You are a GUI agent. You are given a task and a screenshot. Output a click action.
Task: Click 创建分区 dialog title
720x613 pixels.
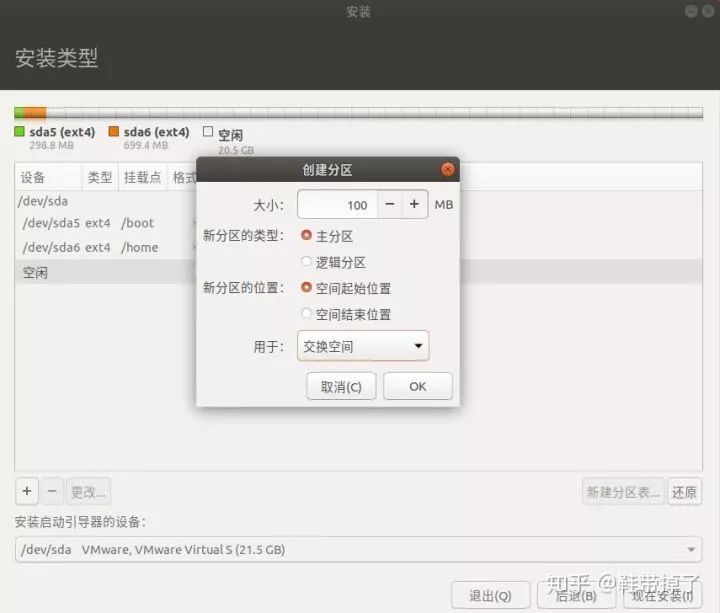[327, 170]
